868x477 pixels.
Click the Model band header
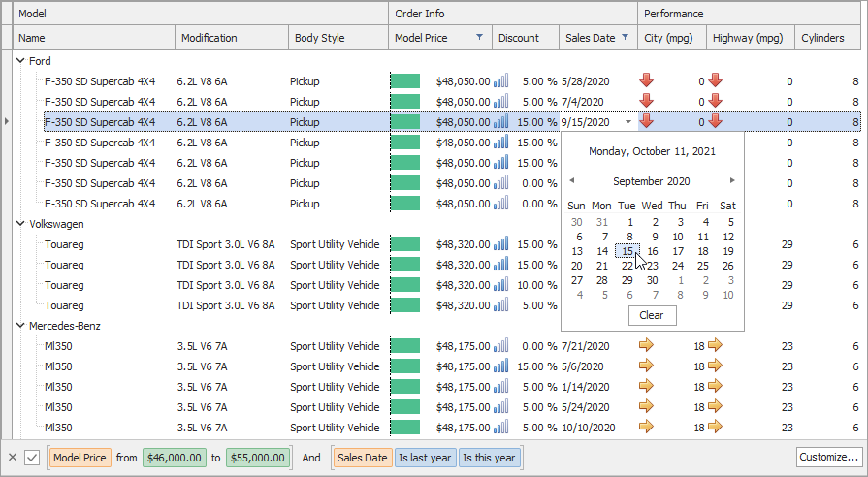[201, 14]
